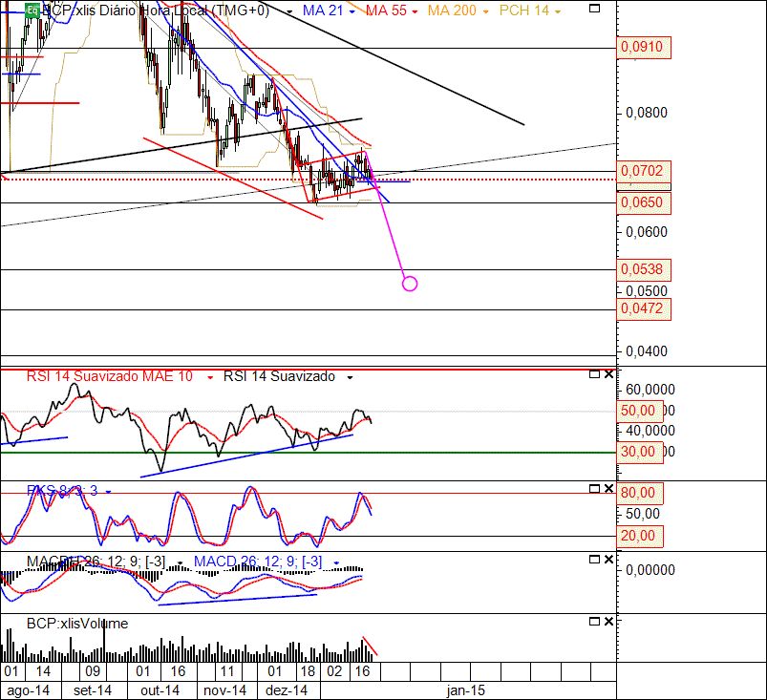This screenshot has height=700, width=767.
Task: Select the 0,0702 price level label
Action: pyautogui.click(x=644, y=172)
